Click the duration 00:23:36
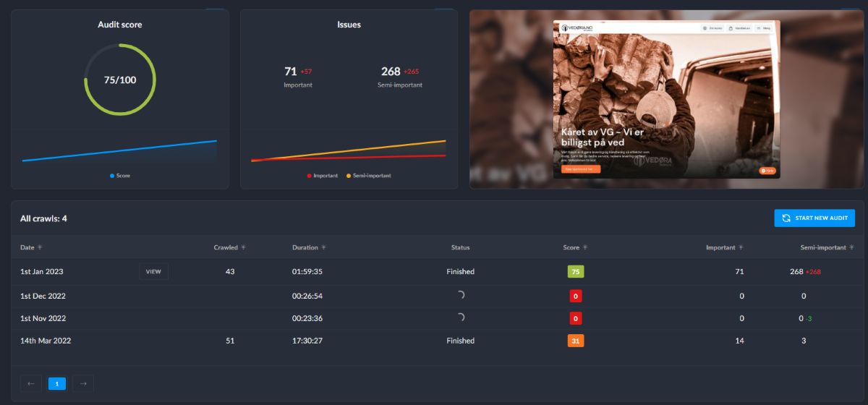This screenshot has height=405, width=868. [307, 318]
